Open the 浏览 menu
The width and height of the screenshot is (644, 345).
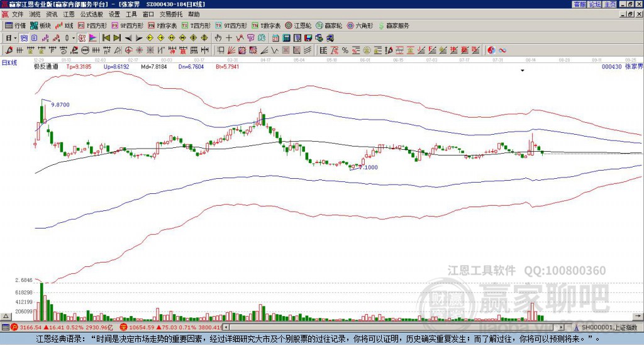(35, 14)
